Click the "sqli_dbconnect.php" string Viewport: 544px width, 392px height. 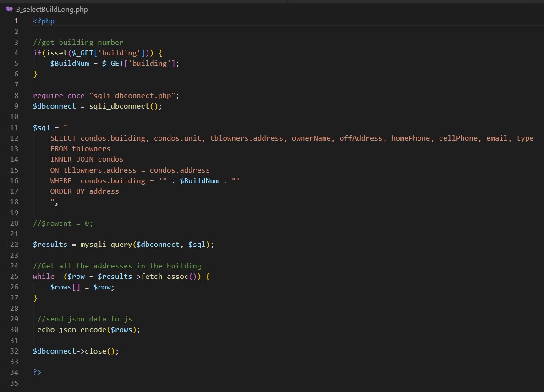(x=134, y=96)
